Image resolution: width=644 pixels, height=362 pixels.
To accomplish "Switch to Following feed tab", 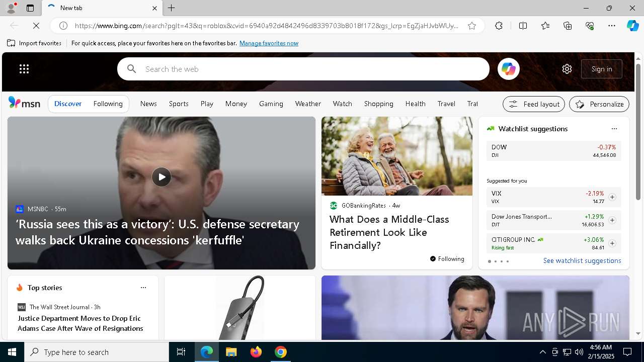I will coord(108,104).
